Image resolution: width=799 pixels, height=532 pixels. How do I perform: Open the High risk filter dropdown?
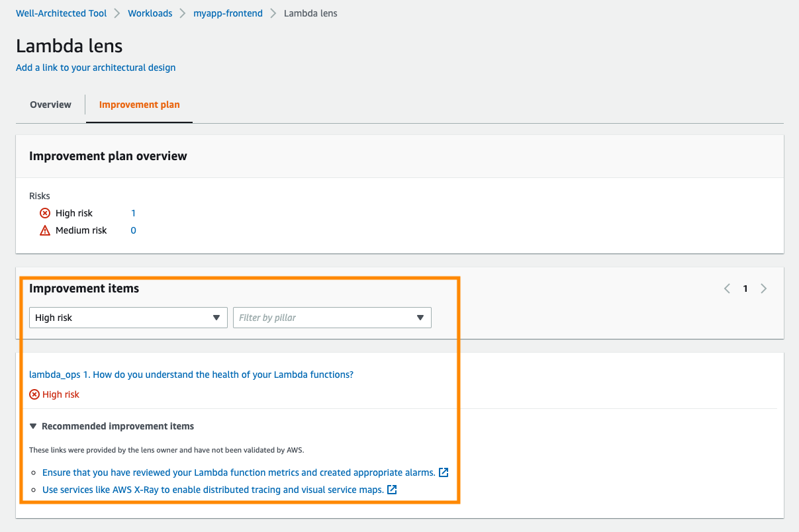pos(128,318)
